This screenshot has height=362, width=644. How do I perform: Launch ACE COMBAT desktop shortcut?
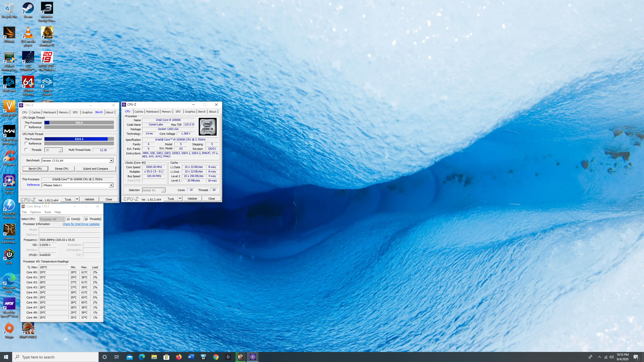28,61
